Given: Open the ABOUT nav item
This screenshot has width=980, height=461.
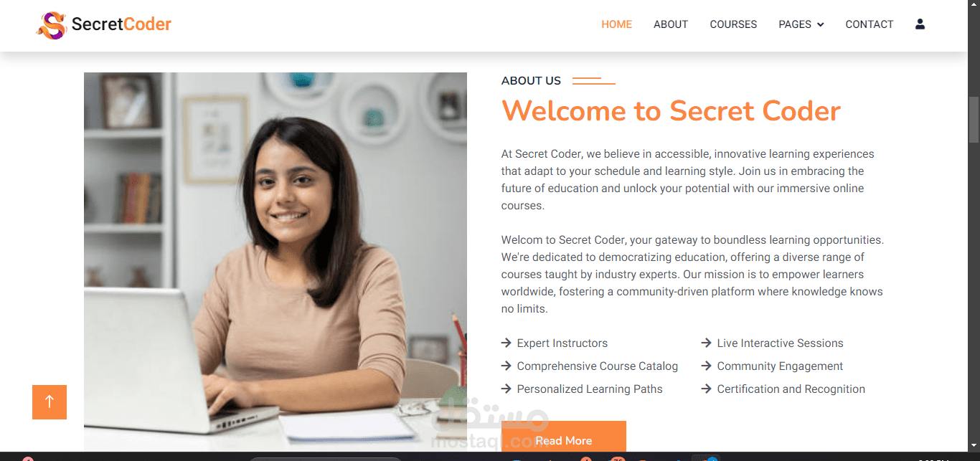Looking at the screenshot, I should pos(671,24).
